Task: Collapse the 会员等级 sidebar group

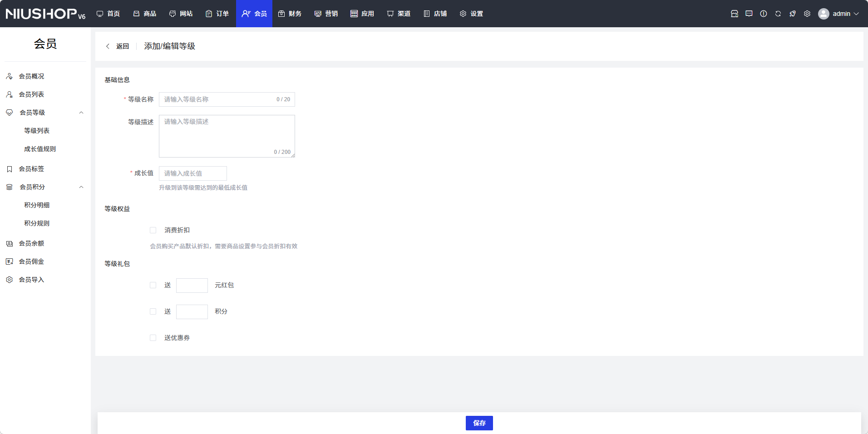Action: 81,113
